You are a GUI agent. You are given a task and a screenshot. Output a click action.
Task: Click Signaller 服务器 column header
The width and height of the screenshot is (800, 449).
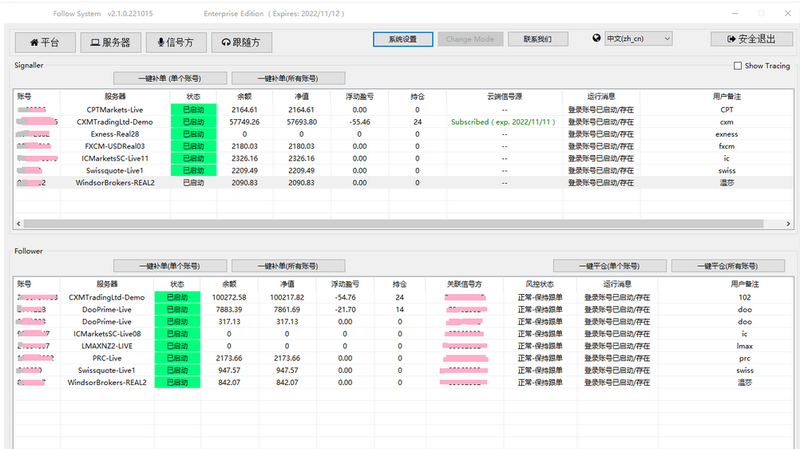[115, 96]
